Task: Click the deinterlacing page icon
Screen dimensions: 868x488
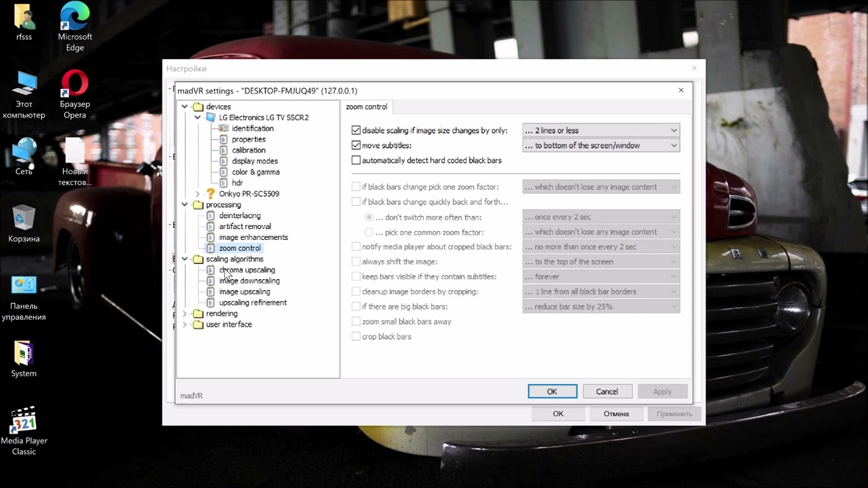Action: point(211,216)
